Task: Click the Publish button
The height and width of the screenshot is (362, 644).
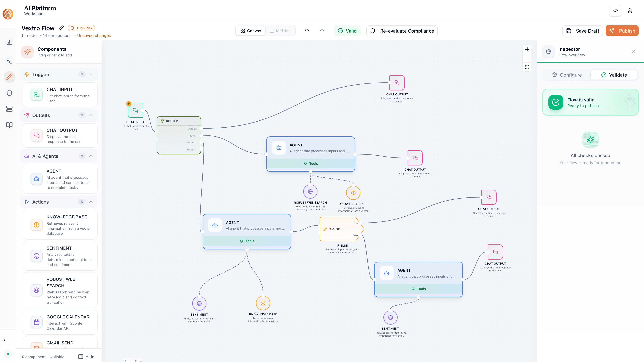Action: (x=622, y=31)
